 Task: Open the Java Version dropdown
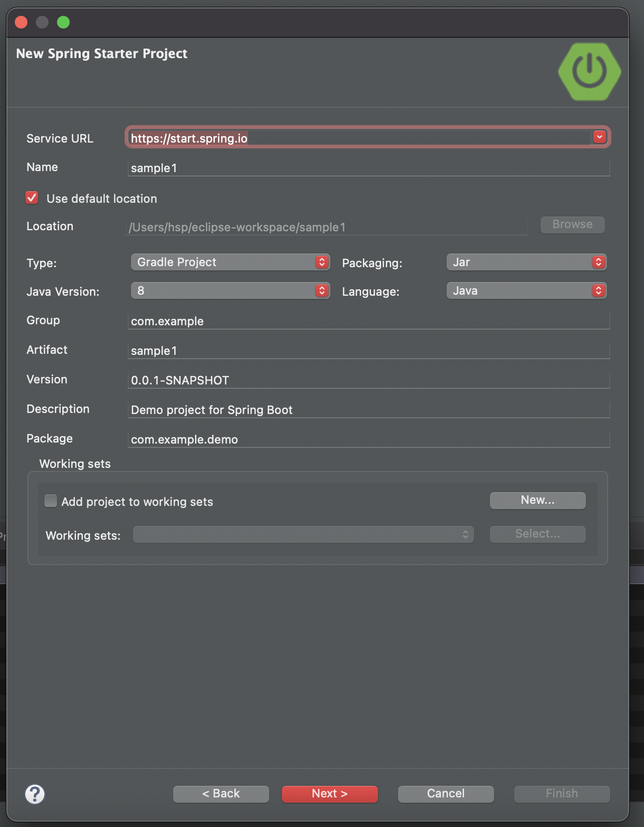230,290
